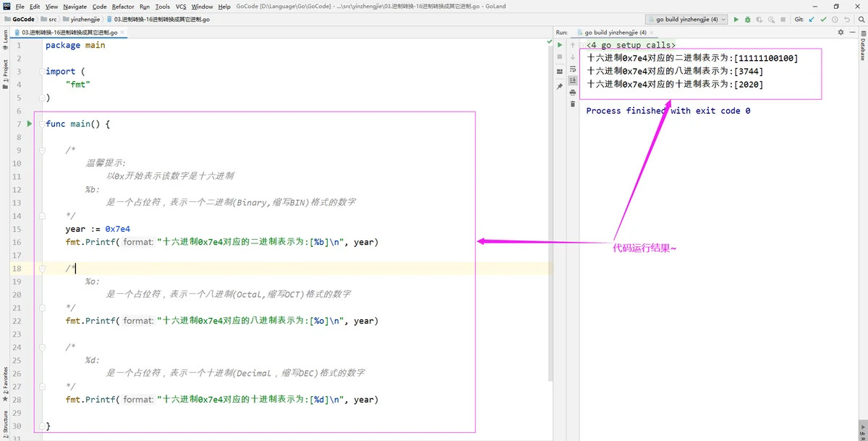The height and width of the screenshot is (441, 868).
Task: Click the Run with Coverage toolbar icon
Action: 758,20
